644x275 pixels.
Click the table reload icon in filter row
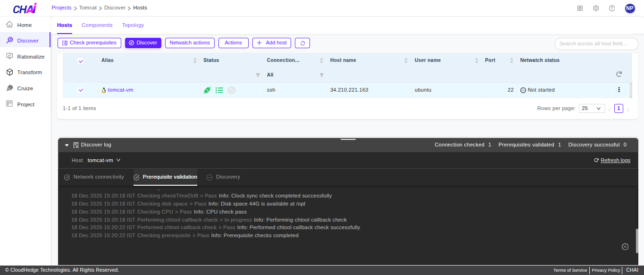click(619, 74)
